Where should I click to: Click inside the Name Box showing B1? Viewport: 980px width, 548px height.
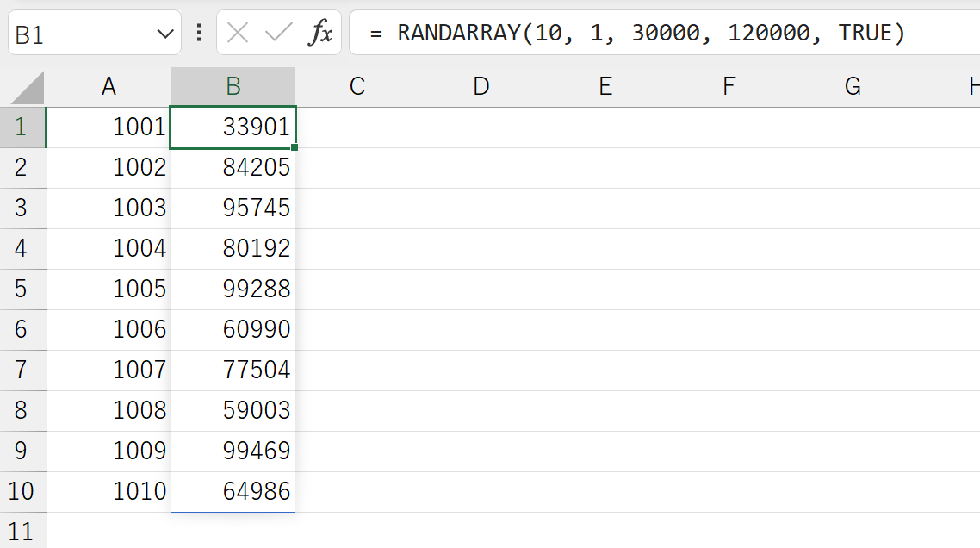point(81,33)
